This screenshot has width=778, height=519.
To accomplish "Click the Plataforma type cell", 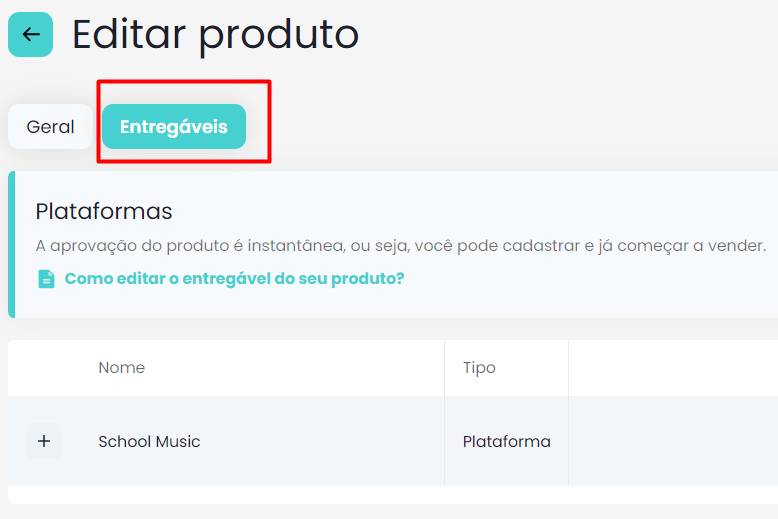I will pyautogui.click(x=507, y=441).
